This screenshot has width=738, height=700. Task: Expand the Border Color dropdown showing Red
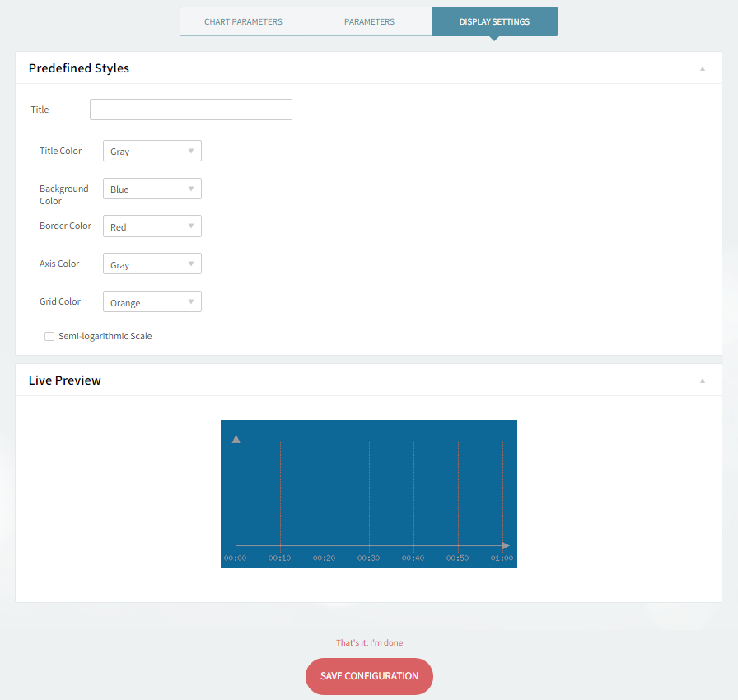click(152, 226)
